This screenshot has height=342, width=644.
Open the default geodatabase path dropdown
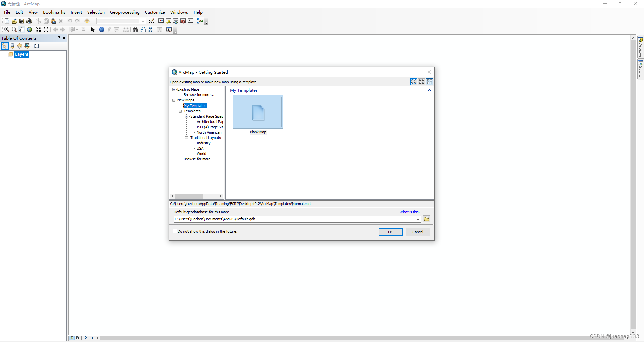click(418, 219)
